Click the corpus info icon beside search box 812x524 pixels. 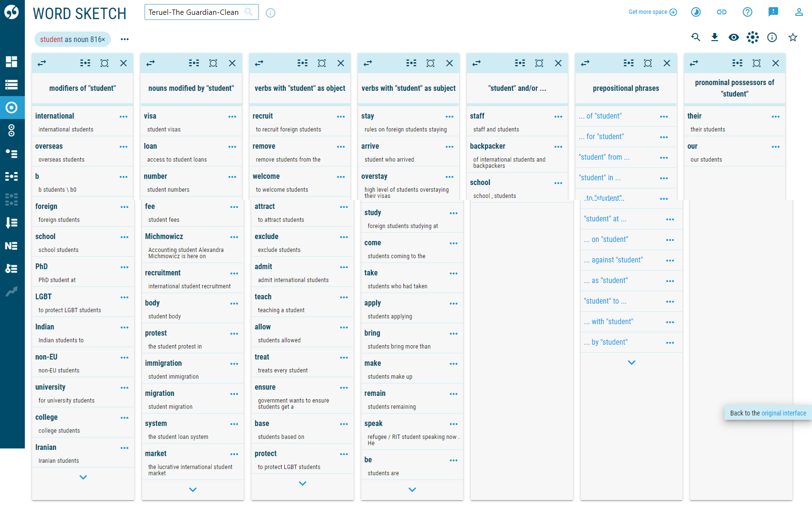pyautogui.click(x=271, y=13)
